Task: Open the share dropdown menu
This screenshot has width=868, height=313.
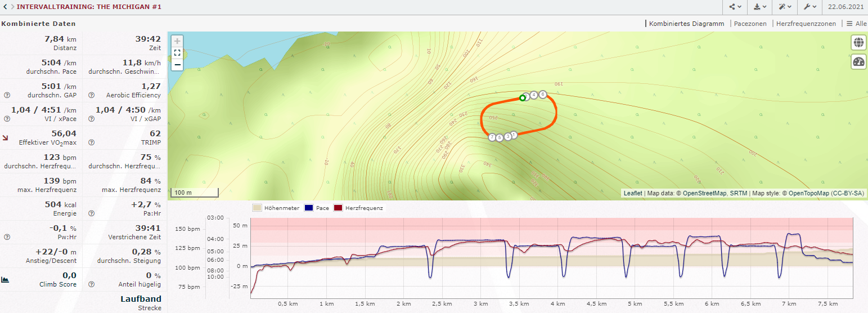Action: click(735, 7)
